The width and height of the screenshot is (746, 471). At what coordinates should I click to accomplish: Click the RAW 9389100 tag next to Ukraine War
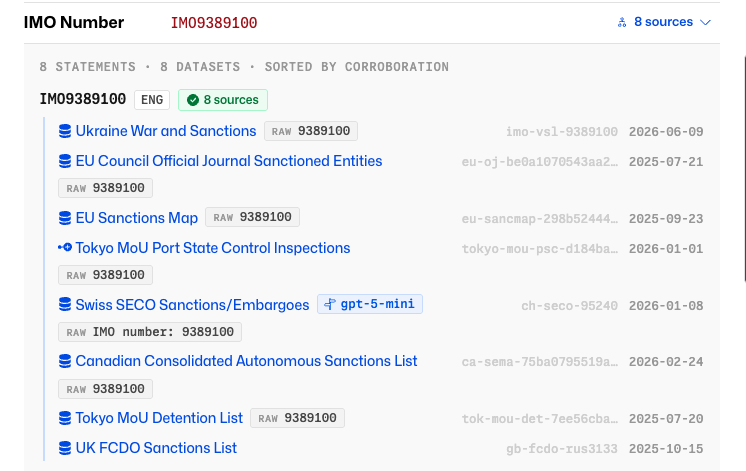(x=311, y=131)
